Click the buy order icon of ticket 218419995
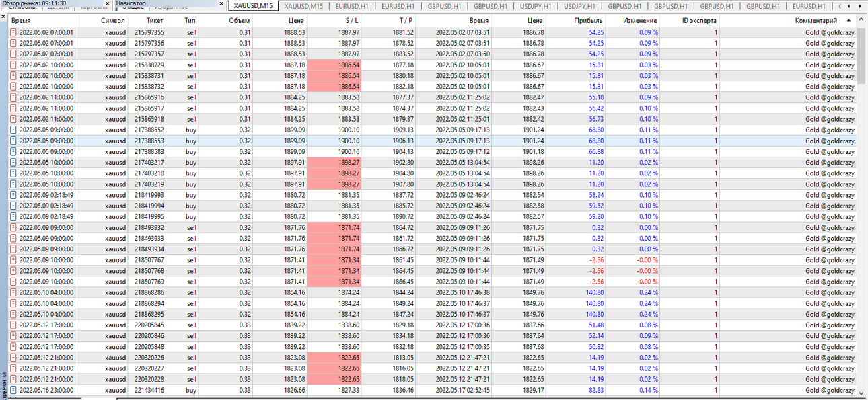Image resolution: width=868 pixels, height=400 pixels. [x=13, y=216]
